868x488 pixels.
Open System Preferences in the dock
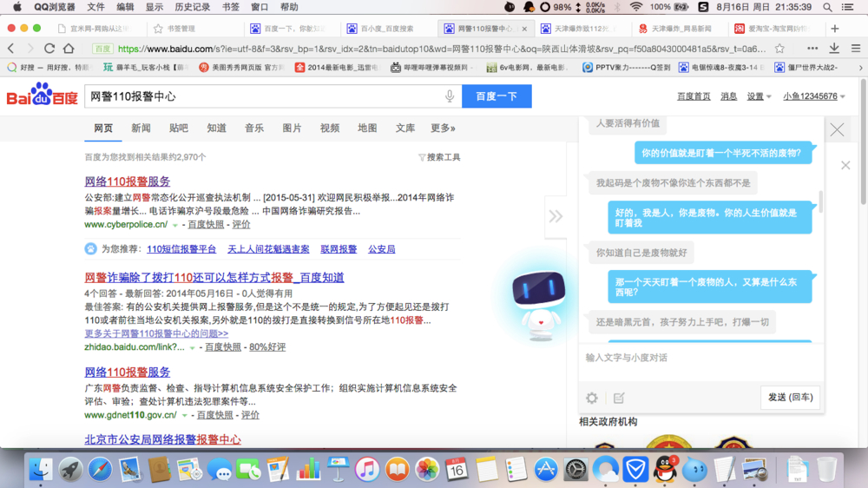(575, 470)
